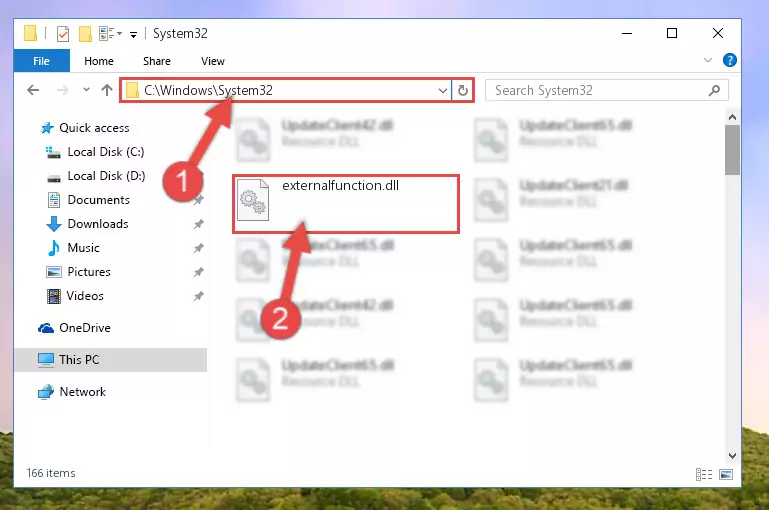This screenshot has height=510, width=769.
Task: Click the vertical scrollbar thumb
Action: [732, 150]
